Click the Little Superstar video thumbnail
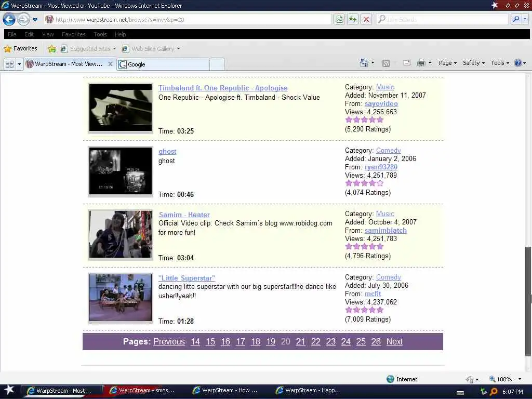 pos(121,298)
